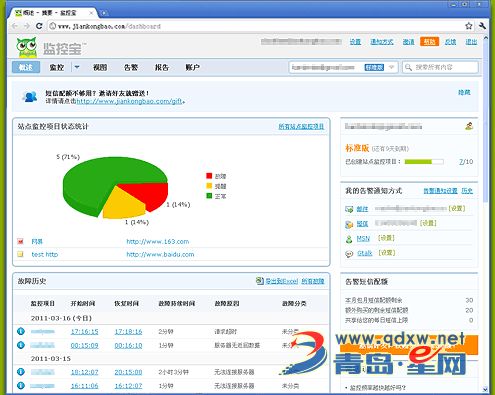The width and height of the screenshot is (495, 395).
Task: Click 设置 next to Gtalk
Action: pyautogui.click(x=387, y=253)
